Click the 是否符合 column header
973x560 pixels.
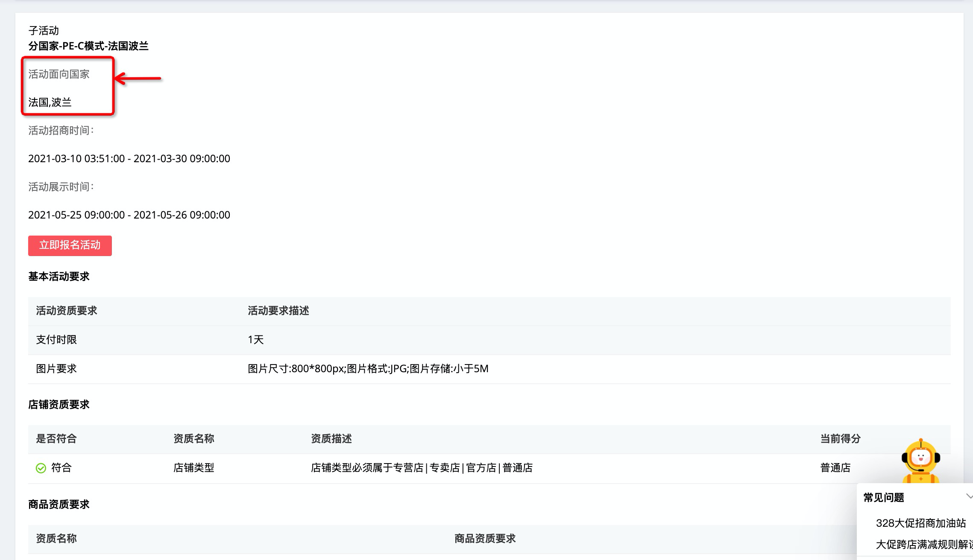point(56,439)
